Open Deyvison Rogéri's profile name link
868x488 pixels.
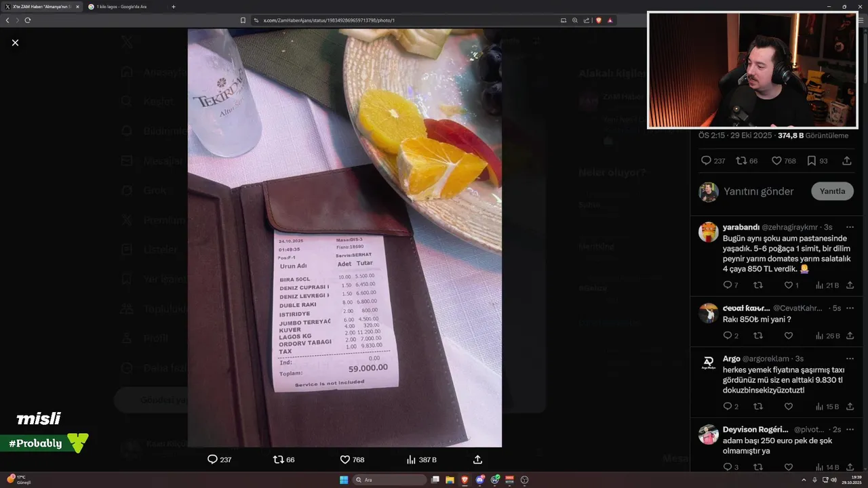click(755, 430)
